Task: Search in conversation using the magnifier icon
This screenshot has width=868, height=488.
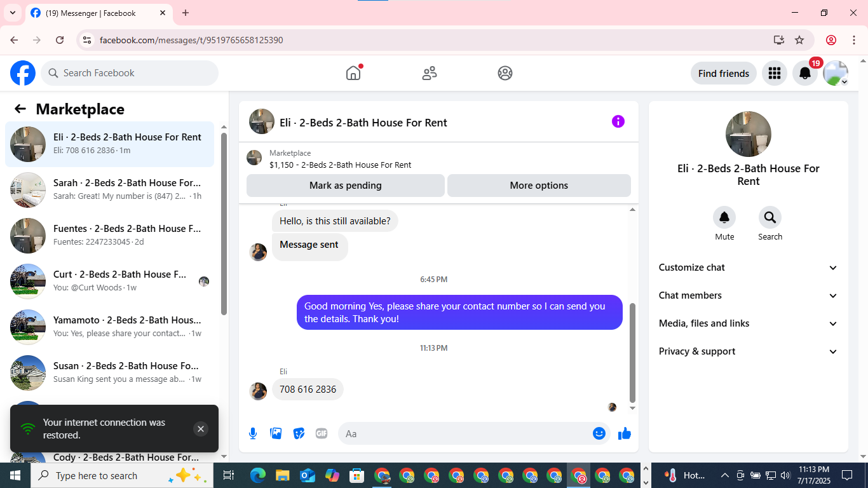Action: coord(770,218)
